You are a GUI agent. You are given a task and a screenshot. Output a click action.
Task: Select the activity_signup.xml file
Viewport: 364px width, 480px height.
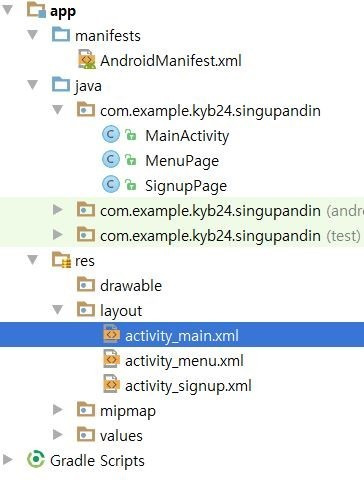tap(188, 386)
